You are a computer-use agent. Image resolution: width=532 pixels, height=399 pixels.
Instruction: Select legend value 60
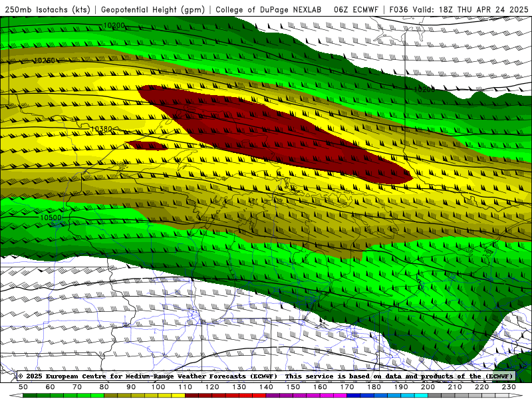pyautogui.click(x=50, y=387)
